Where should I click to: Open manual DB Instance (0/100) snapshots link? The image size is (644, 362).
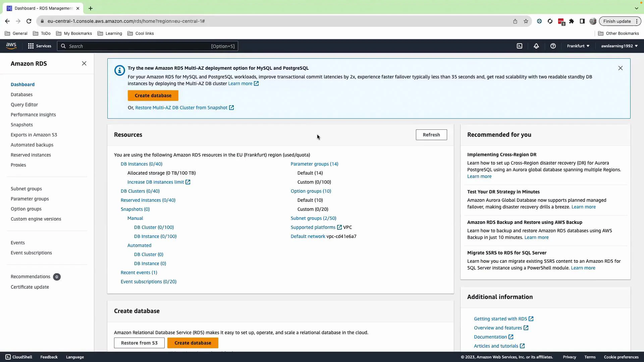tap(155, 236)
